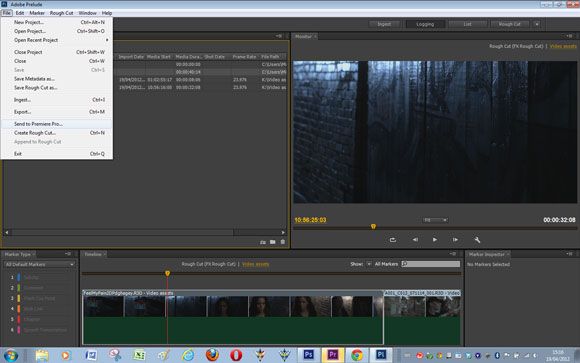
Task: Play the clip in the Monitor
Action: pos(435,240)
